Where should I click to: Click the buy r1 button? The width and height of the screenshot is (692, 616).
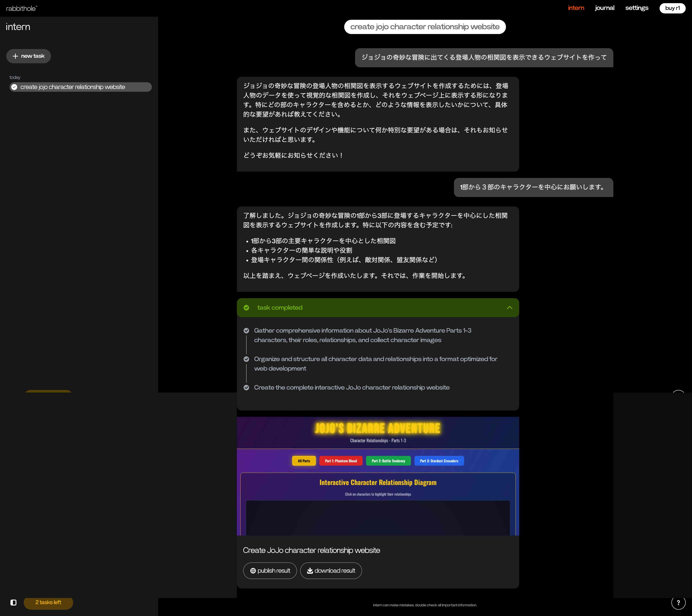click(x=672, y=8)
